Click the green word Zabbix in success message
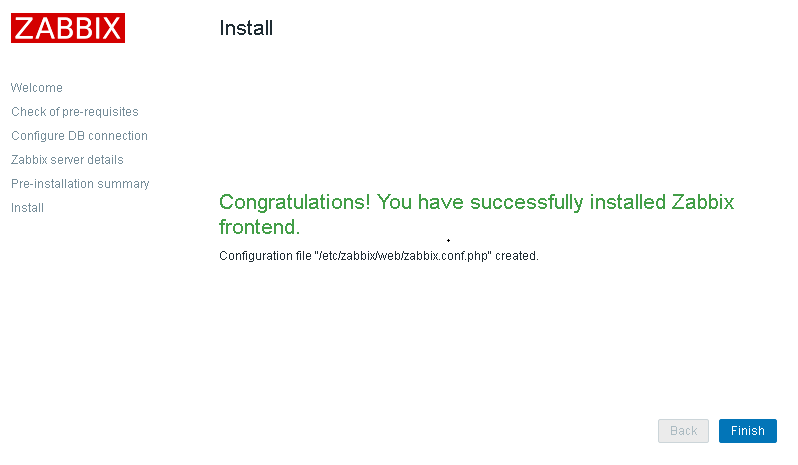The image size is (798, 465). pyautogui.click(x=702, y=203)
